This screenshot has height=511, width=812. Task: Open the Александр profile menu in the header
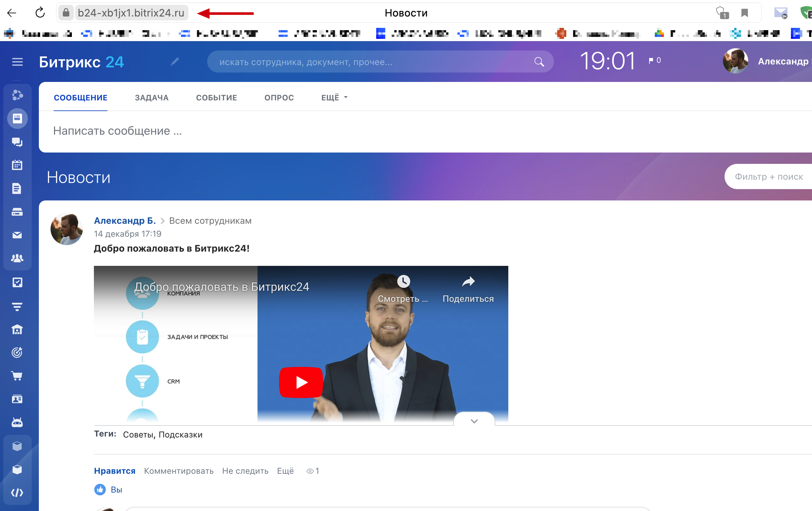click(784, 62)
